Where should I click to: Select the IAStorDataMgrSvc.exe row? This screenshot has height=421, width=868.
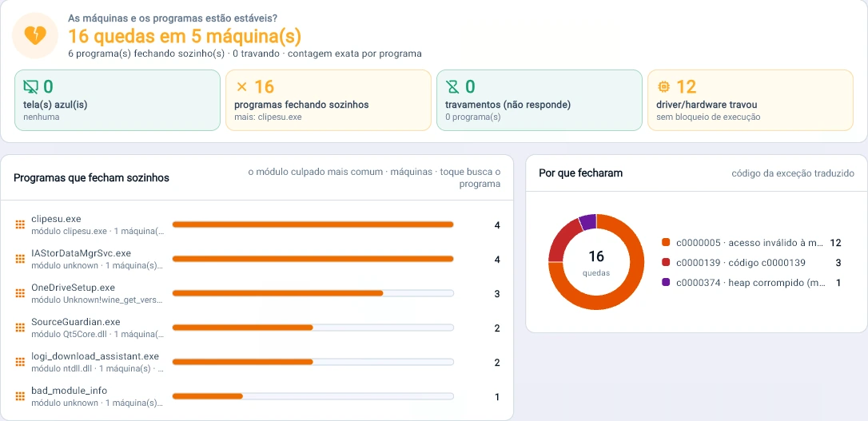pos(257,259)
